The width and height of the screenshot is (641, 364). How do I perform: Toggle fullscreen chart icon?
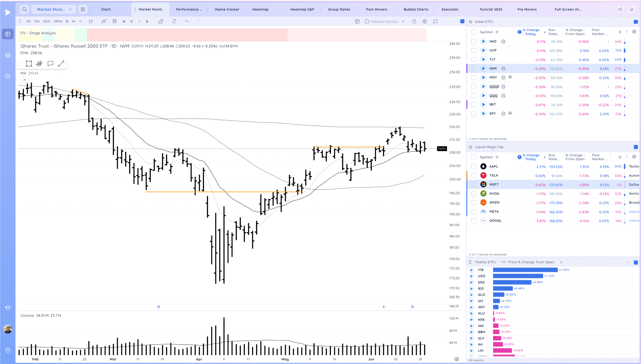coord(435,22)
